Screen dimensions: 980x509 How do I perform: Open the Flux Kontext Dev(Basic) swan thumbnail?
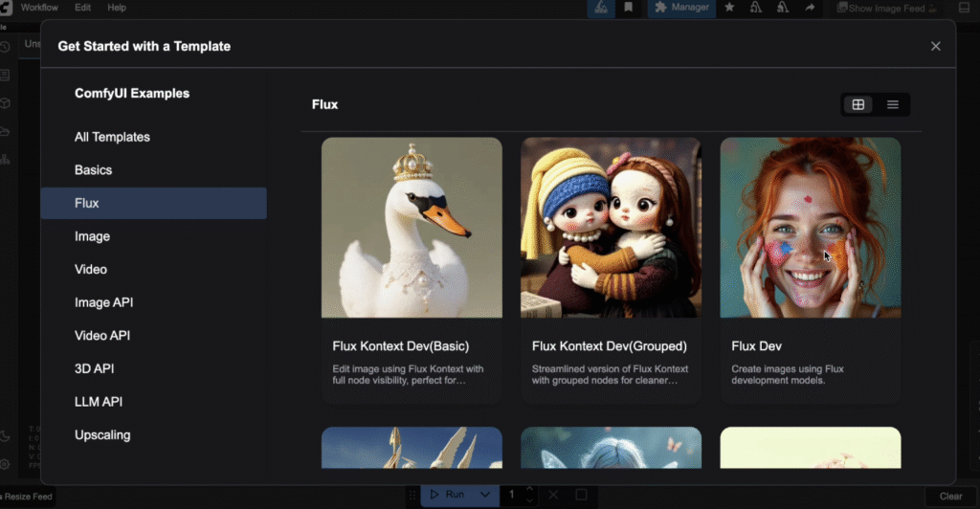point(412,227)
